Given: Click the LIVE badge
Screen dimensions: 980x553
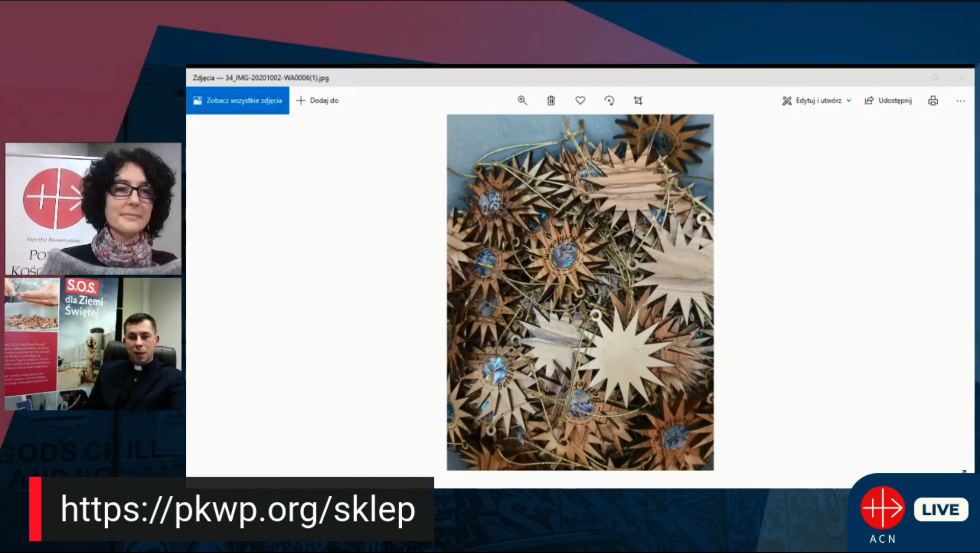Looking at the screenshot, I should [x=941, y=509].
